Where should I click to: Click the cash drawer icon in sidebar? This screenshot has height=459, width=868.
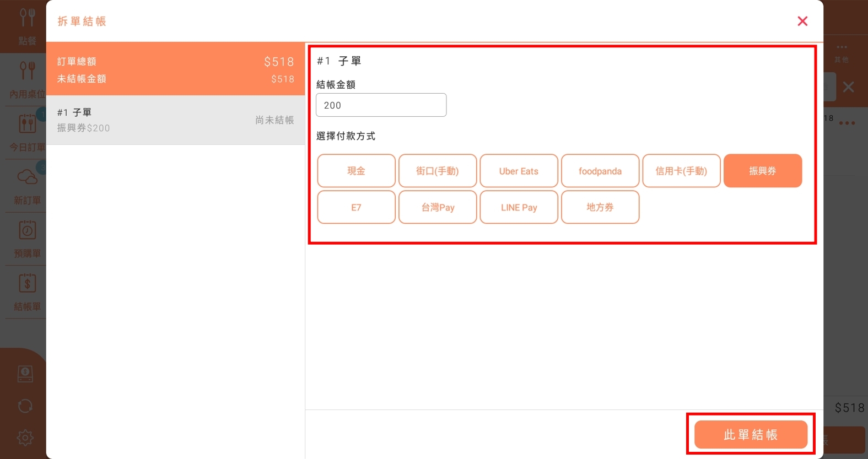[x=25, y=374]
